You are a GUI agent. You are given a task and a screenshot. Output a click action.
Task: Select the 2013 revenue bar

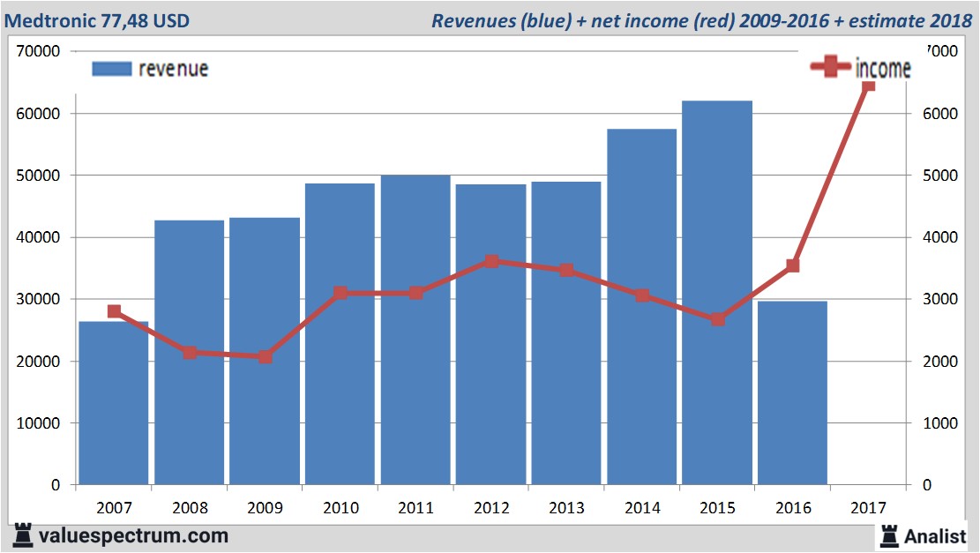coord(566,333)
